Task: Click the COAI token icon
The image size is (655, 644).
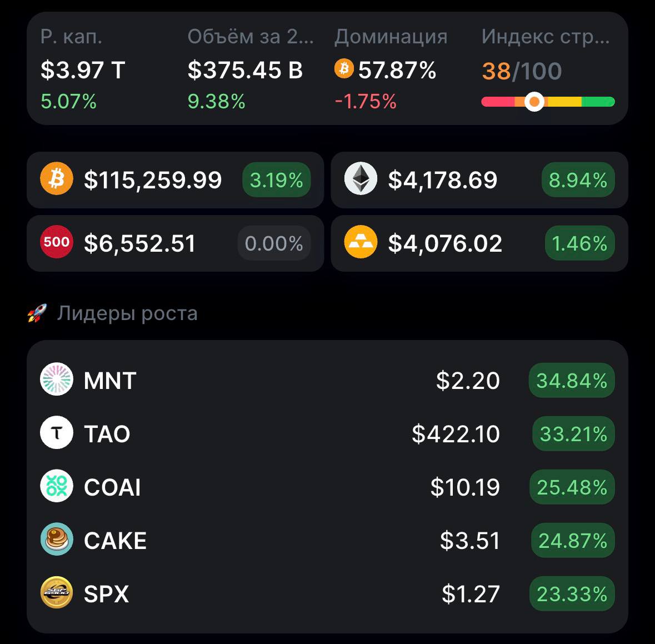Action: click(x=57, y=486)
